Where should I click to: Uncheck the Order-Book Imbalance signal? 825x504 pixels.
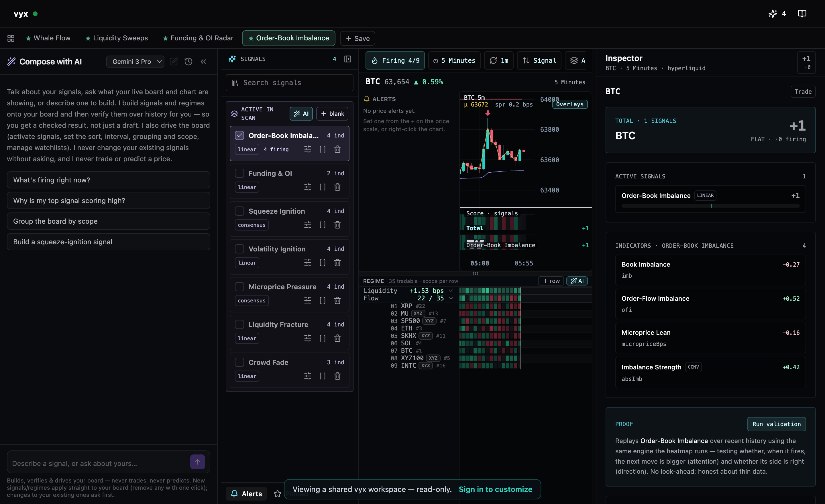[x=239, y=135]
